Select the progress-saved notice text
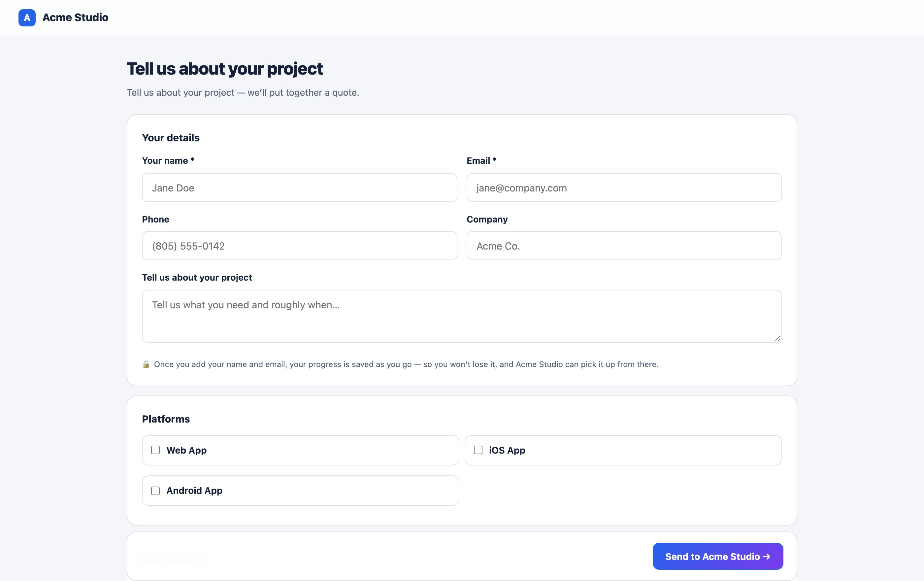This screenshot has width=924, height=581. (406, 364)
